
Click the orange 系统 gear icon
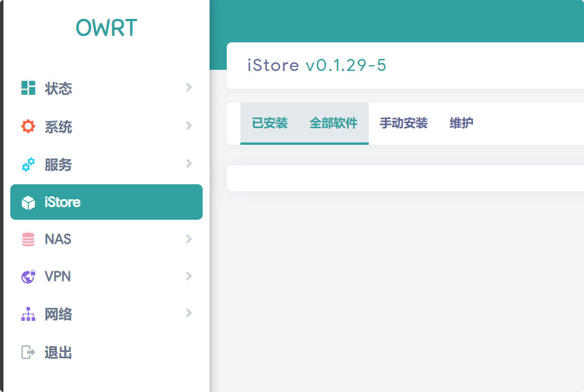(28, 126)
